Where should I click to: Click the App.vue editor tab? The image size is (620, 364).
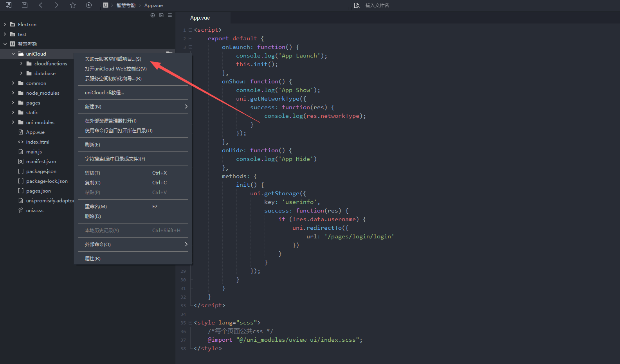click(x=200, y=18)
